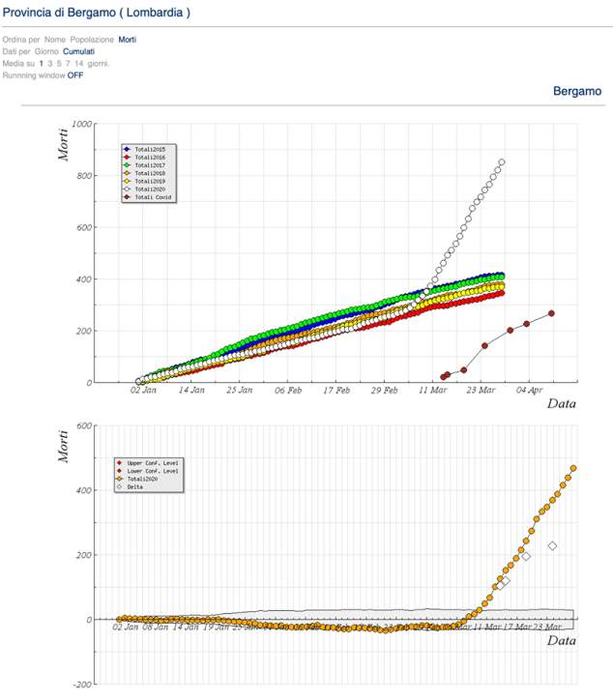
Task: Click the dark red Totali Covid legend marker
Action: point(127,196)
